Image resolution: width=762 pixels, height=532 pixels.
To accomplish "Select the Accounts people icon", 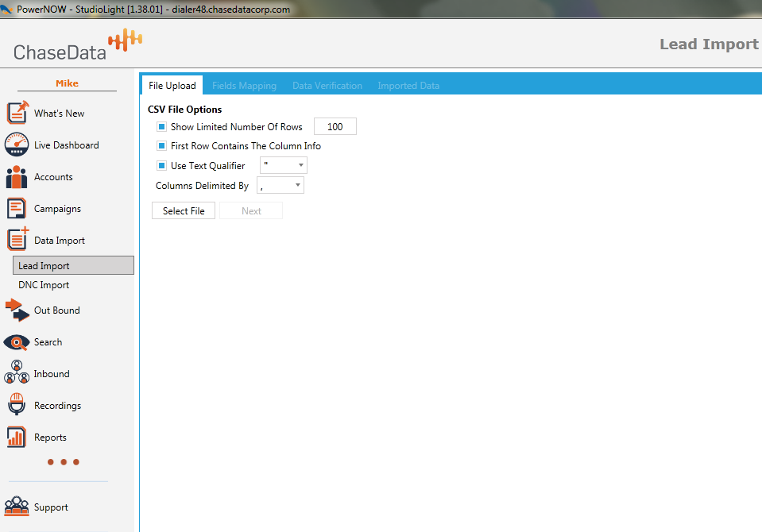I will [x=17, y=176].
